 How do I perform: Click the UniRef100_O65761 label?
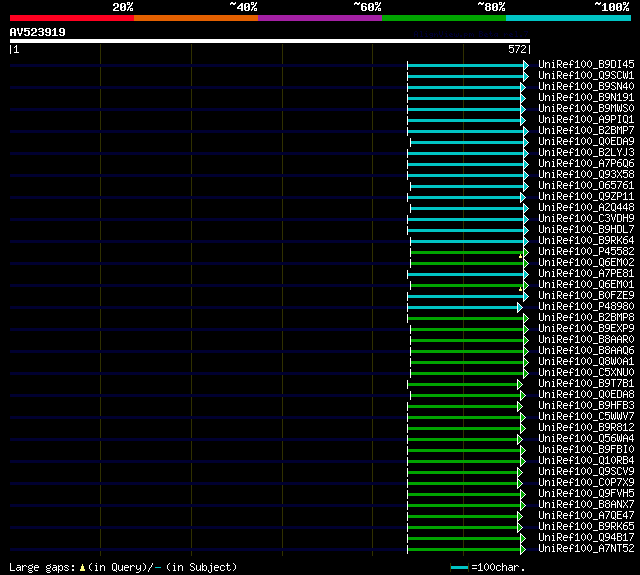[586, 186]
